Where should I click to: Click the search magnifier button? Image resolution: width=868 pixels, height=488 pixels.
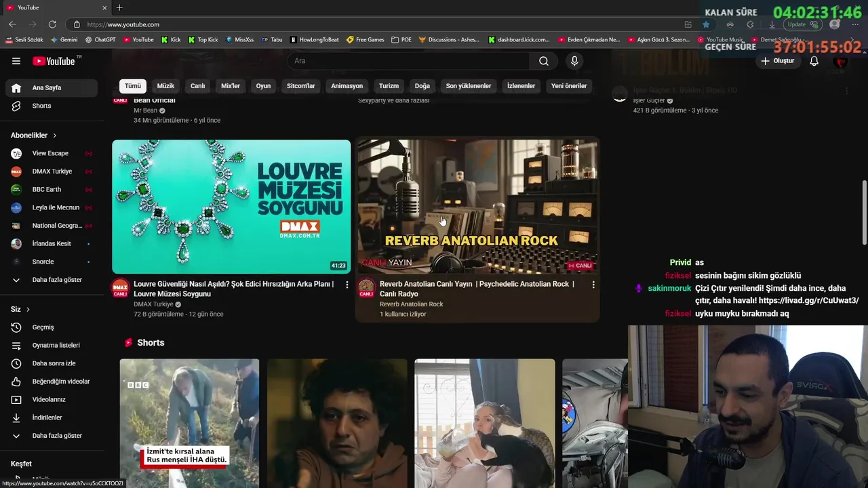pos(544,61)
